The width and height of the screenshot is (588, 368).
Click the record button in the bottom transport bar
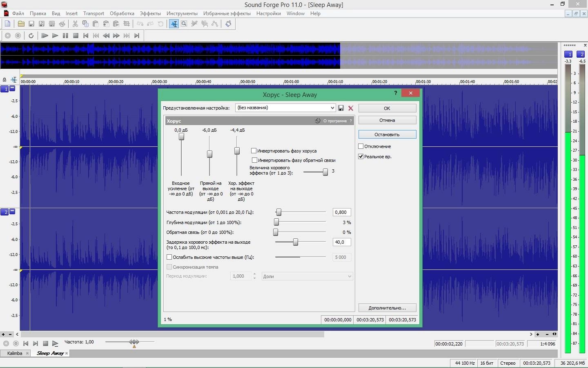coord(6,343)
